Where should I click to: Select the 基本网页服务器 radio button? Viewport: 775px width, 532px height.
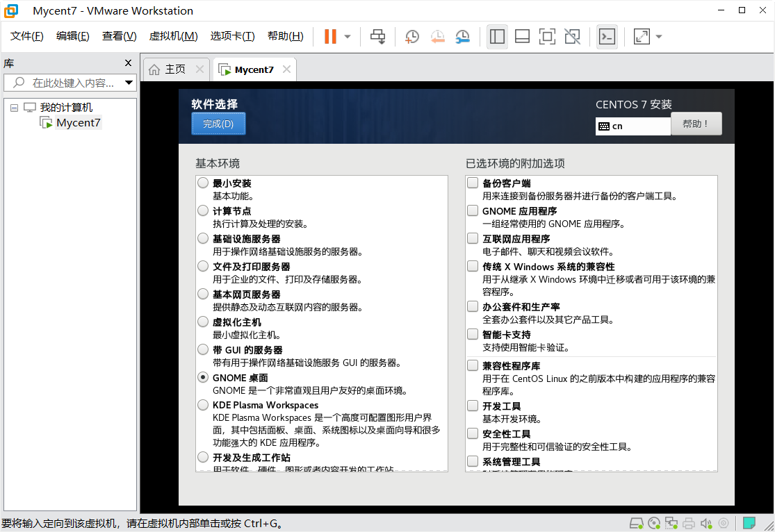click(203, 294)
